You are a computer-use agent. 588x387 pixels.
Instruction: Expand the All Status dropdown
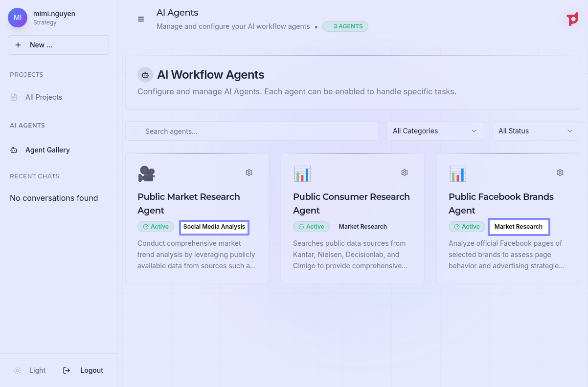tap(536, 131)
